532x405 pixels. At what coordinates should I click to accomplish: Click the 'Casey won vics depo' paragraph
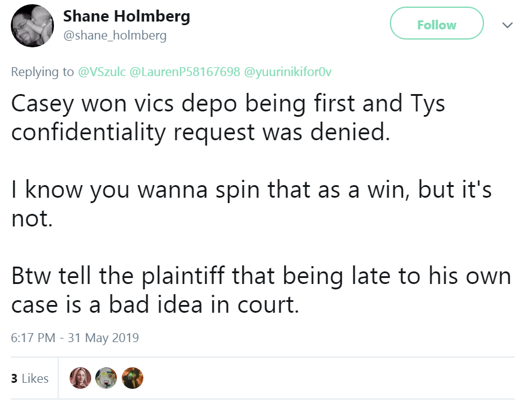pyautogui.click(x=228, y=117)
